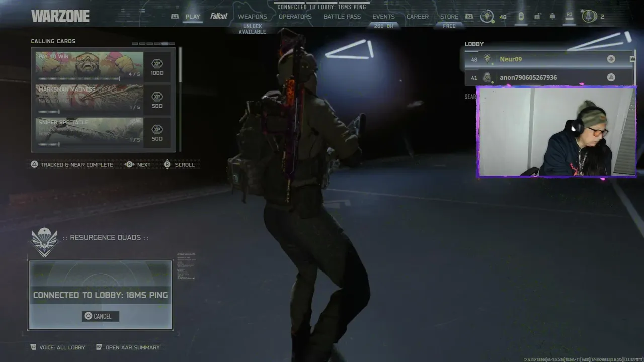Click the AAR summary button icon

click(x=99, y=347)
